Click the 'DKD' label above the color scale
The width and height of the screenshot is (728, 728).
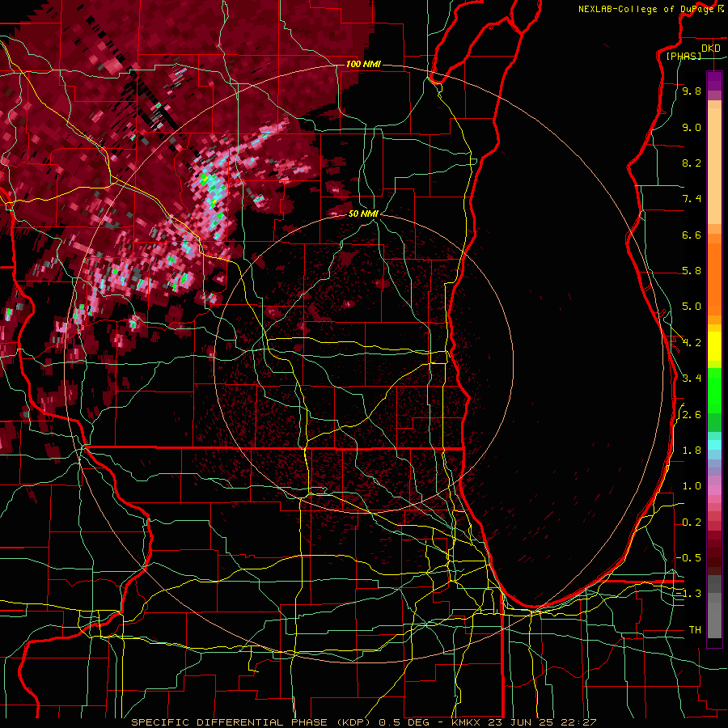tap(711, 49)
